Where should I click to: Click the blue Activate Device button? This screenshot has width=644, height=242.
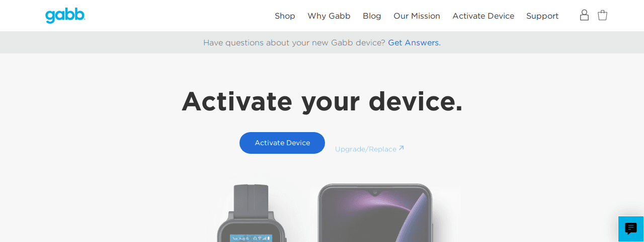282,143
